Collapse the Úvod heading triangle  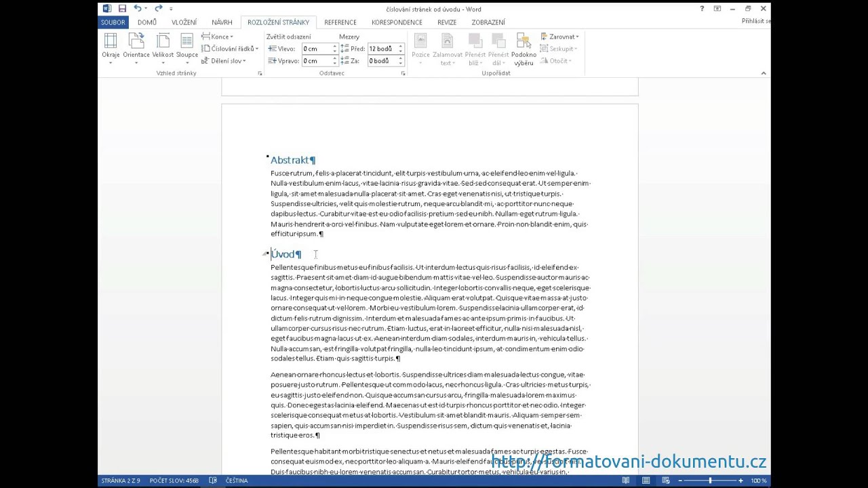coord(265,254)
